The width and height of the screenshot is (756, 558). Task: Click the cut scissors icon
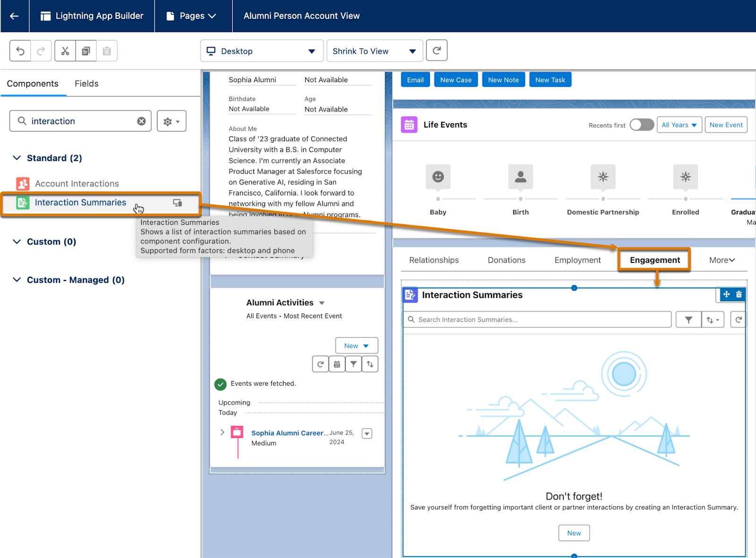coord(65,51)
